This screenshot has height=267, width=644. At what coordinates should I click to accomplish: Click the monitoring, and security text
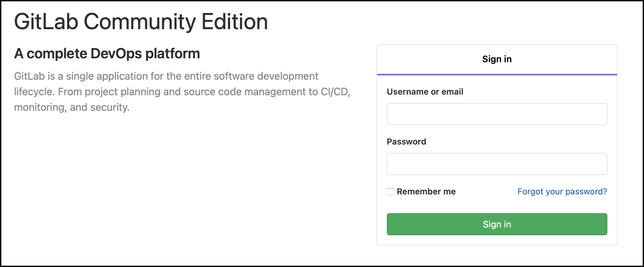pyautogui.click(x=72, y=108)
